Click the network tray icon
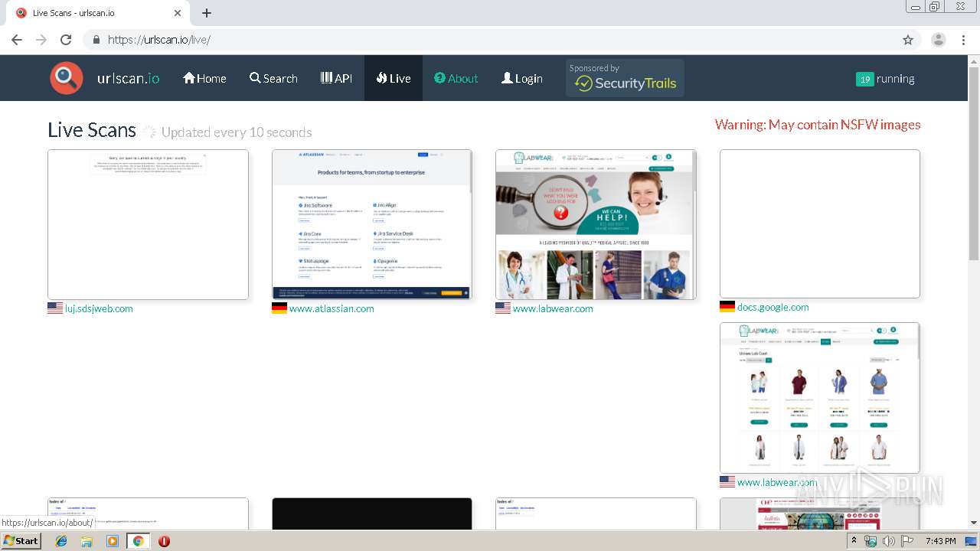 coord(871,541)
